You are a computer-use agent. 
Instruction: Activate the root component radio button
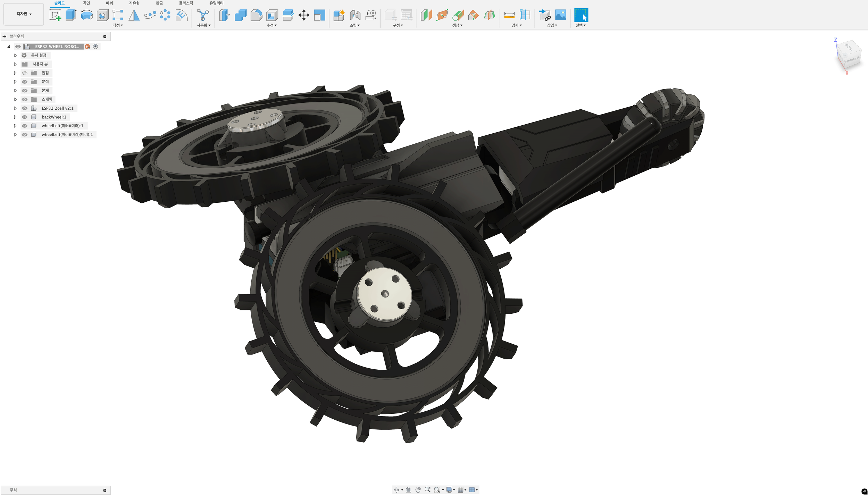(95, 47)
